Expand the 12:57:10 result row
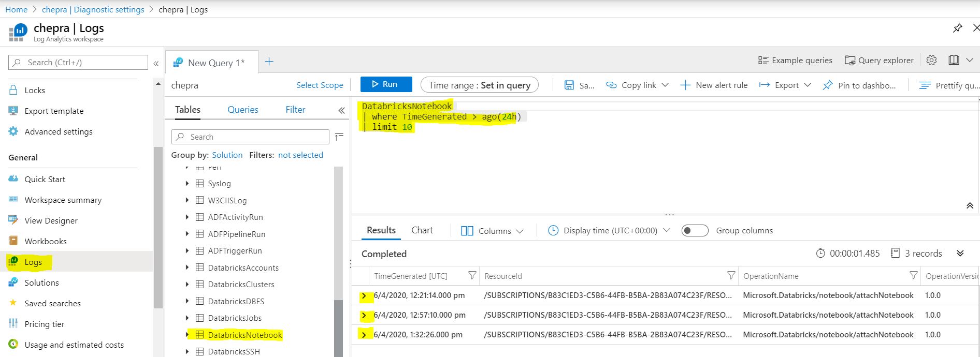980x357 pixels. (x=364, y=315)
